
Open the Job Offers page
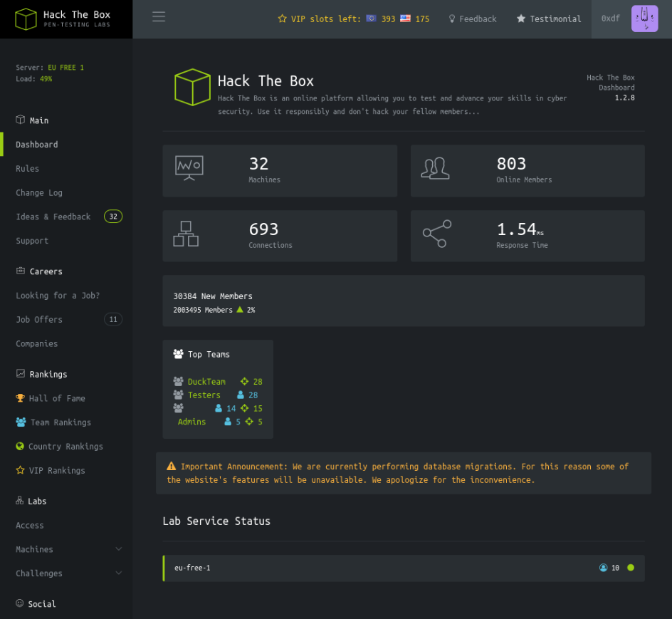pyautogui.click(x=39, y=320)
